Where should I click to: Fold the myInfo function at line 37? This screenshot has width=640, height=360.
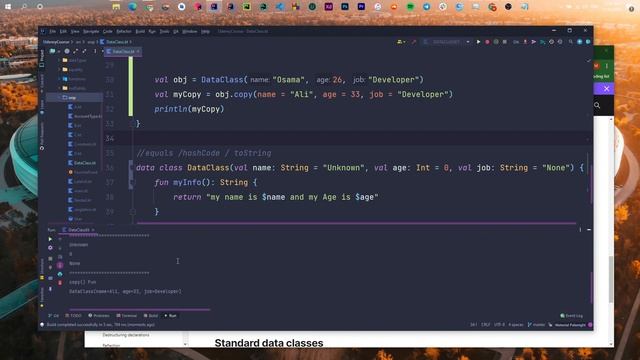click(x=131, y=182)
